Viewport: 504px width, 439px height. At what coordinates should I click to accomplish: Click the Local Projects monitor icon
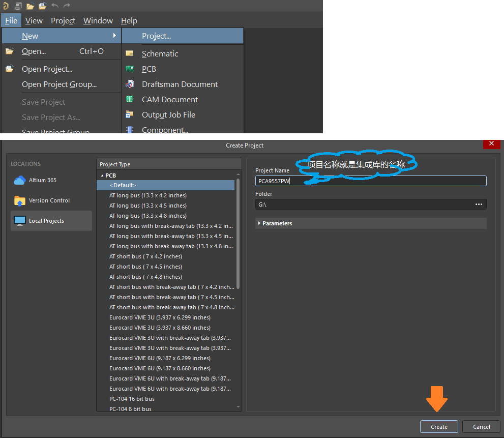[x=20, y=221]
